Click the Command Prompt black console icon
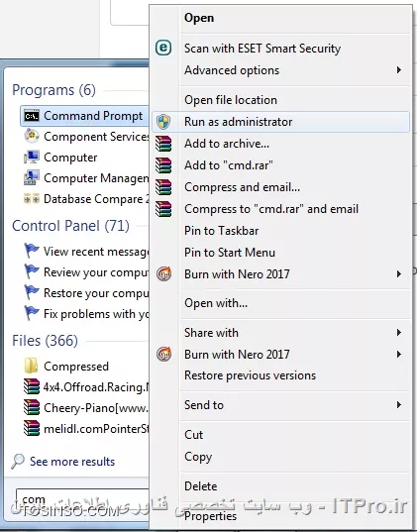 tap(32, 116)
